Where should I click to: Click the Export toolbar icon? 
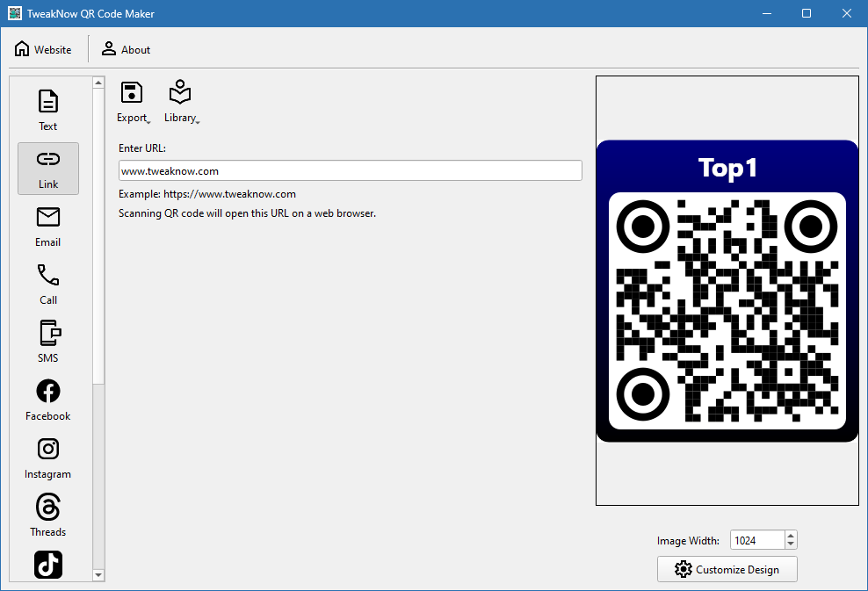point(132,92)
